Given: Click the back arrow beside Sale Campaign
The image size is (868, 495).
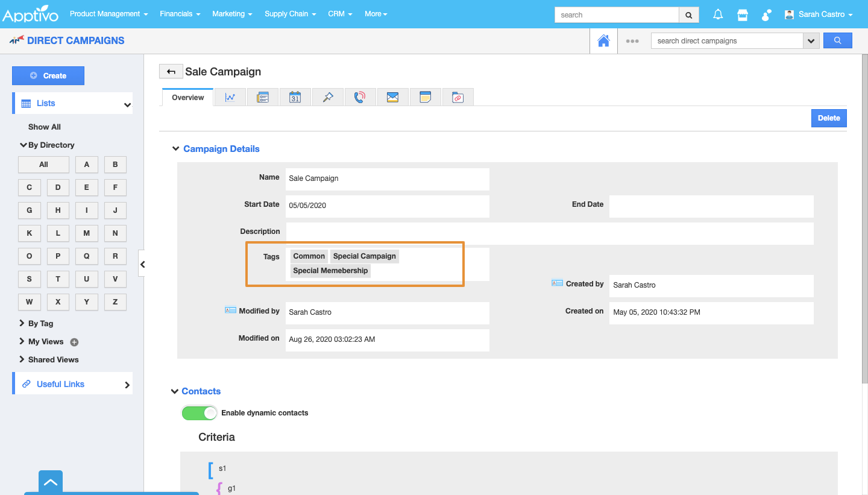Looking at the screenshot, I should click(171, 72).
